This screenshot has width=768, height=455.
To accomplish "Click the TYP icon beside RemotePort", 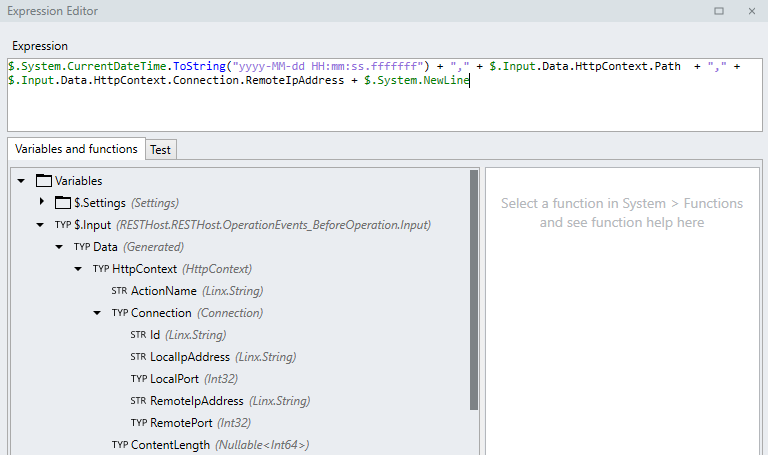I will [139, 423].
